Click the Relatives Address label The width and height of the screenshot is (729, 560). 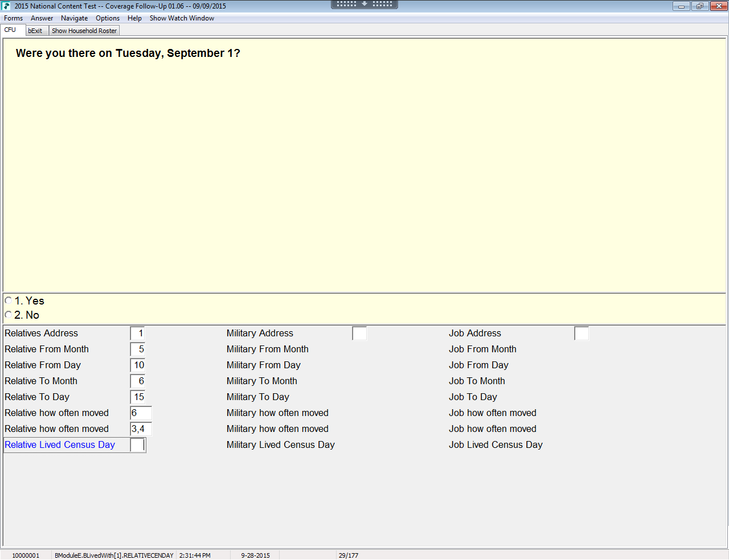coord(41,333)
